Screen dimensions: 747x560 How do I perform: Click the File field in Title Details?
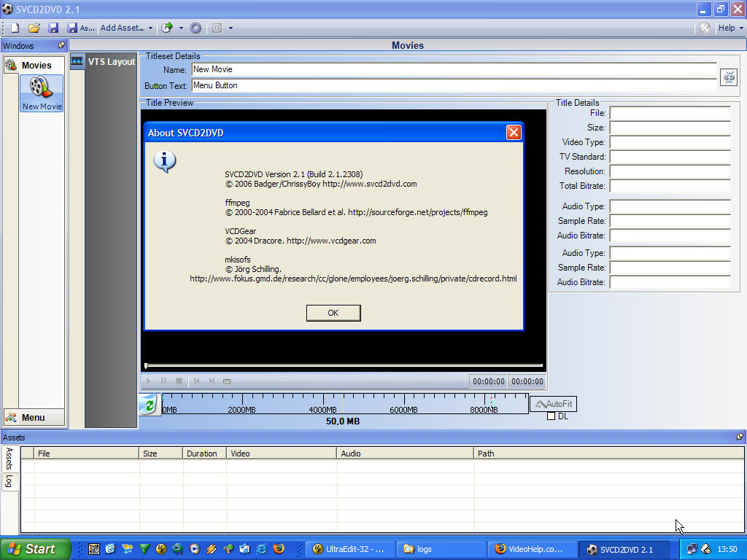pos(670,113)
